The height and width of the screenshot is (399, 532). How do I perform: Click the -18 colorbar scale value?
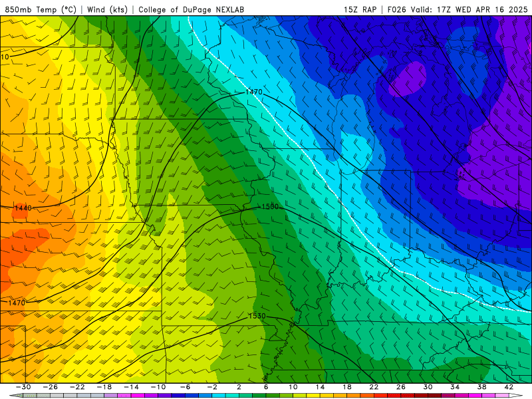[104, 387]
